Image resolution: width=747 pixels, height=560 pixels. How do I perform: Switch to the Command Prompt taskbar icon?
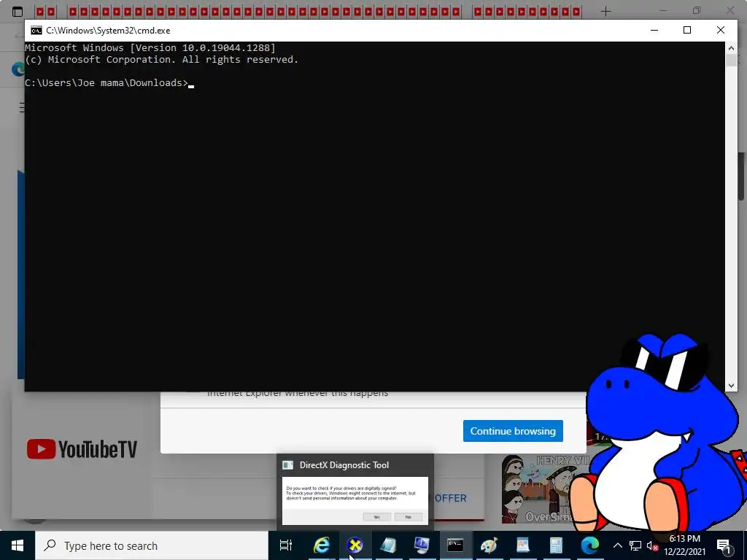(x=455, y=545)
